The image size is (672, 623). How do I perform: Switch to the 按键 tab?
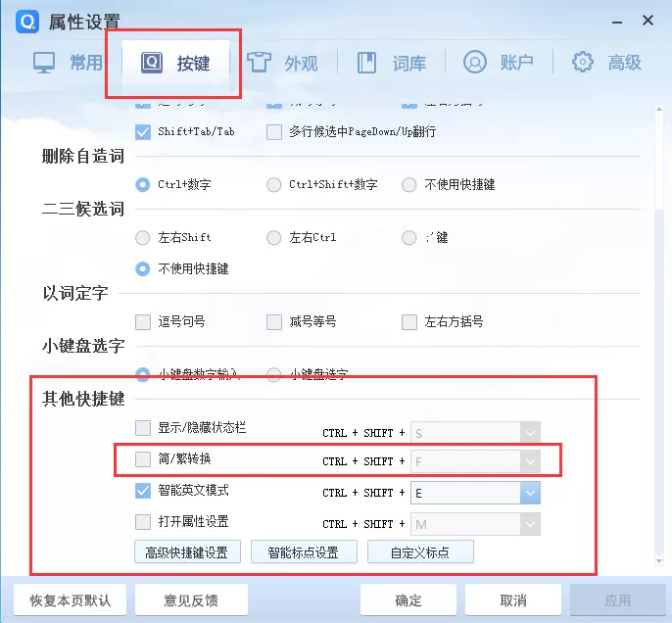[175, 63]
